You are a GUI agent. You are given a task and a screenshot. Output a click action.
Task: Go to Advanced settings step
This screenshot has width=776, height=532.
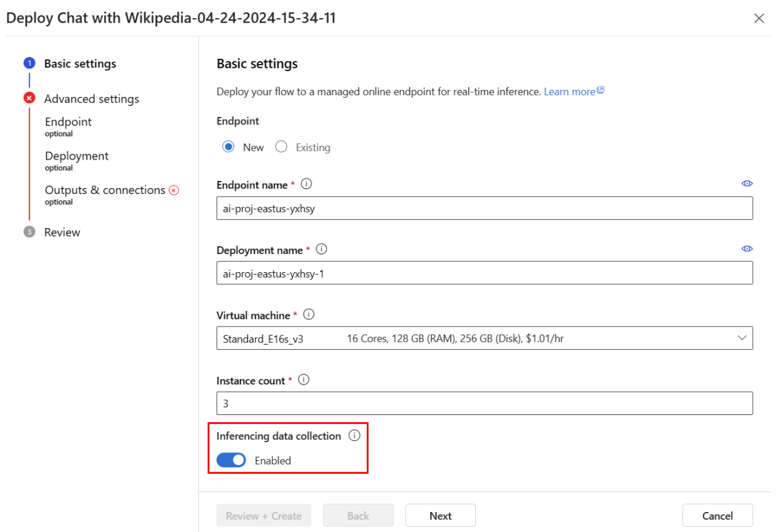click(x=91, y=99)
